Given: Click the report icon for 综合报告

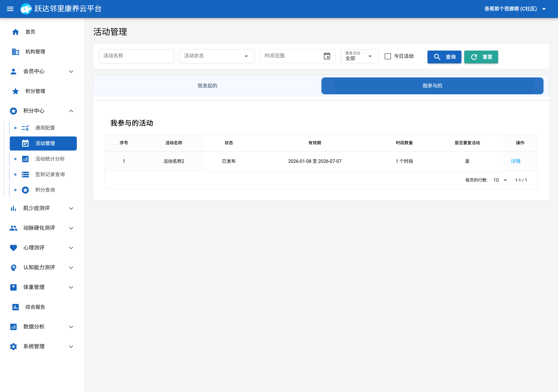Looking at the screenshot, I should point(16,307).
